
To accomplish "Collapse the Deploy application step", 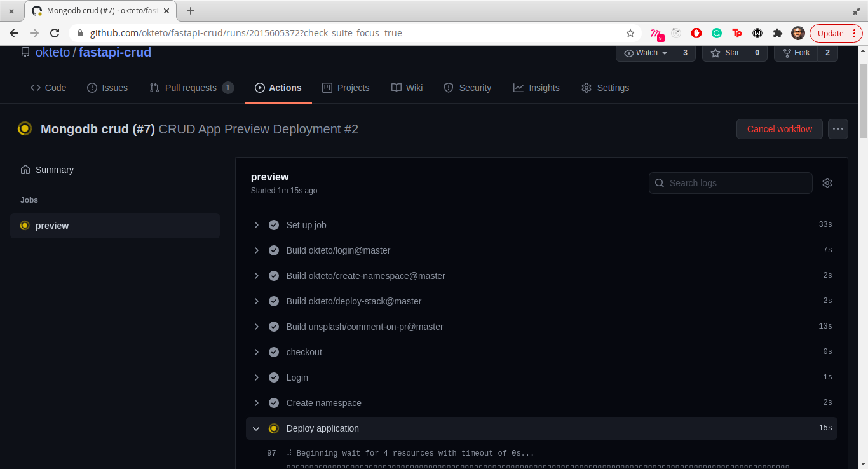I will [x=257, y=428].
